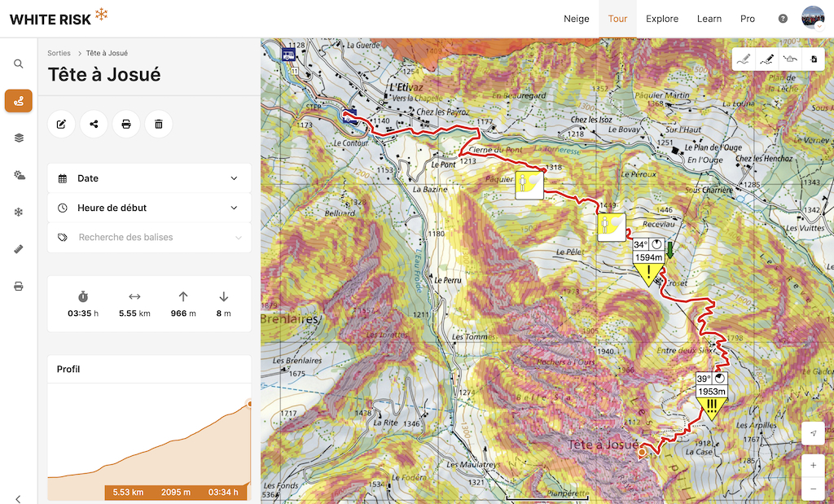Open the Explore tab
This screenshot has height=504, width=834.
tap(662, 19)
